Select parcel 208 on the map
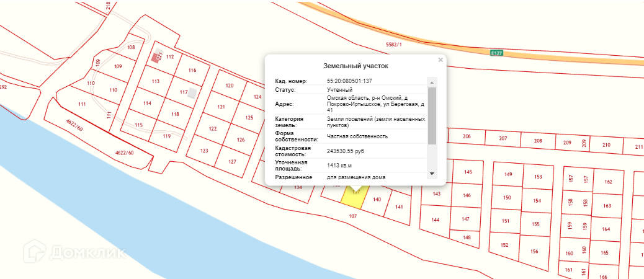Screen dimensions: 644x279 coord(538,141)
